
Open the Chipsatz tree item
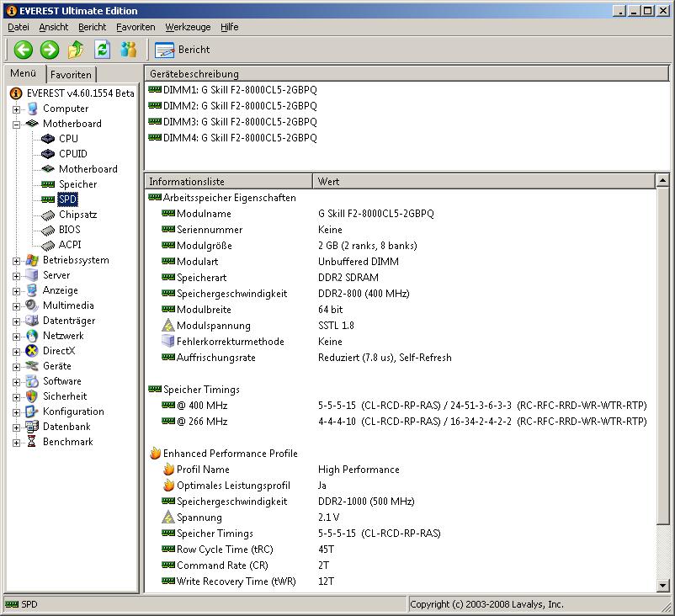77,215
